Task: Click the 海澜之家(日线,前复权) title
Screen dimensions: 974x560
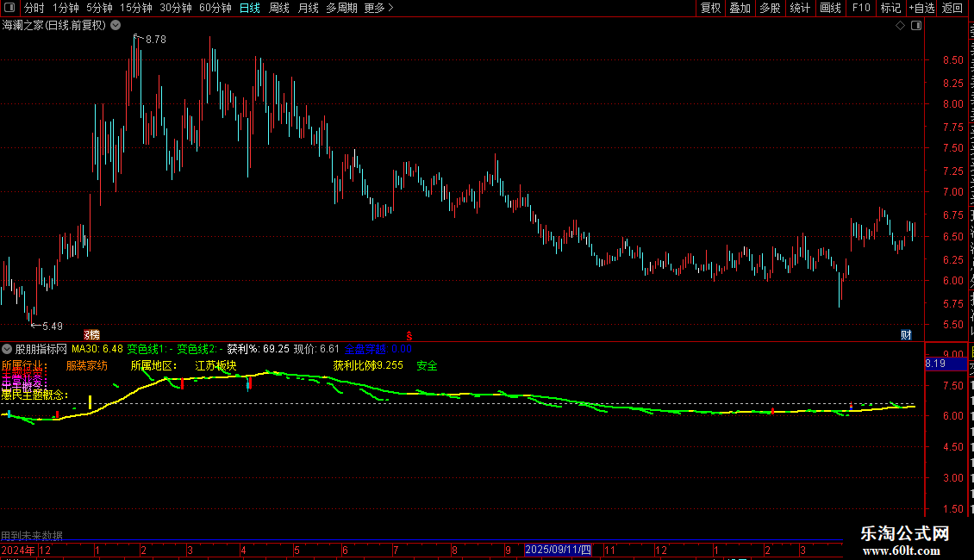Action: [x=54, y=26]
